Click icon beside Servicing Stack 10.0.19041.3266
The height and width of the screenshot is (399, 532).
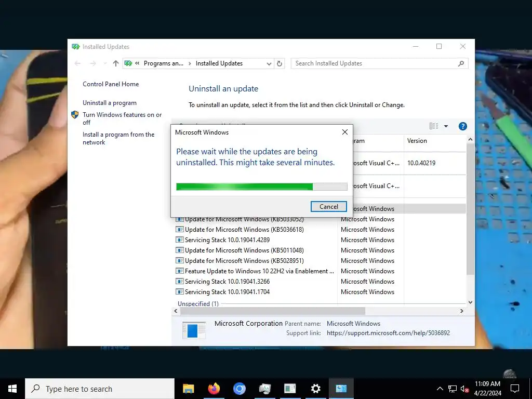(x=179, y=282)
